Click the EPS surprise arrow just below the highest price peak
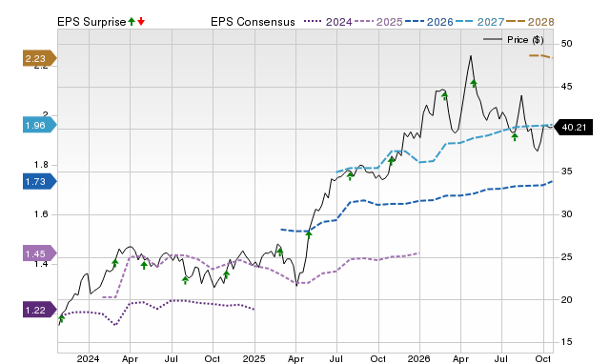The height and width of the screenshot is (364, 610). point(474,83)
